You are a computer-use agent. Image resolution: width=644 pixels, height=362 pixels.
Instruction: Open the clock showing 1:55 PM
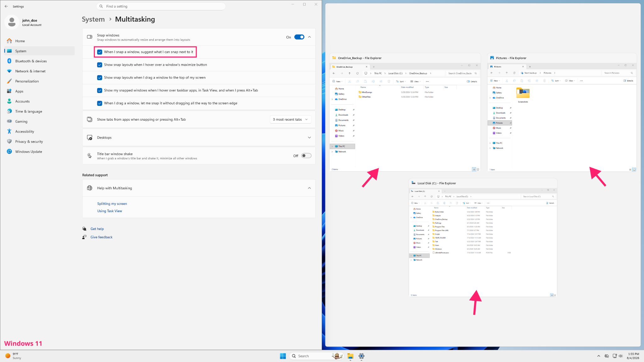click(x=633, y=356)
